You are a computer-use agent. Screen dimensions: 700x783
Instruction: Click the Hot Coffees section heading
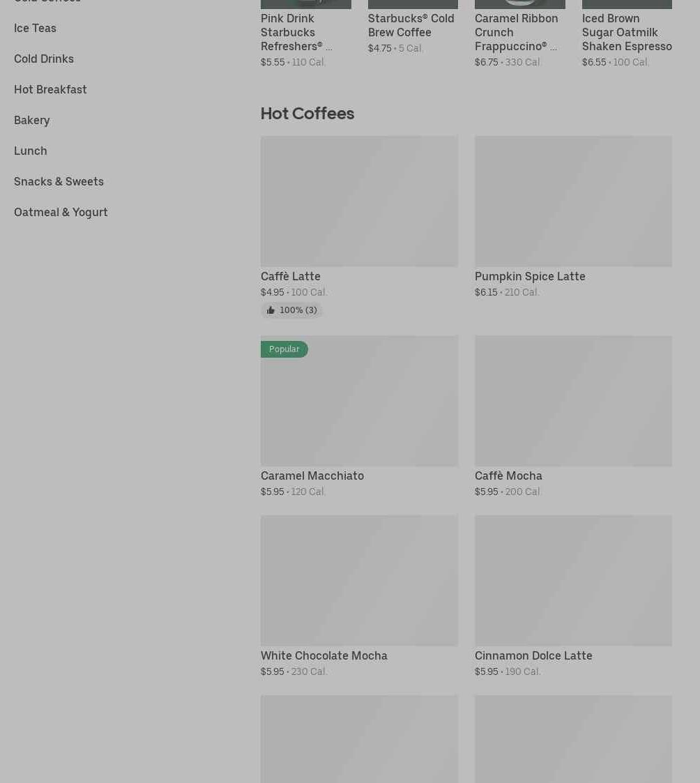coord(307,113)
